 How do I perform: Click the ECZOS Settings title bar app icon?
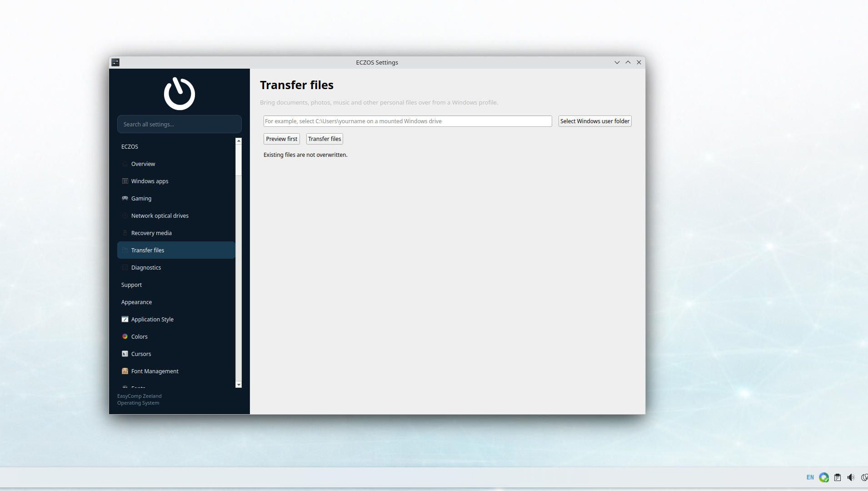click(115, 62)
